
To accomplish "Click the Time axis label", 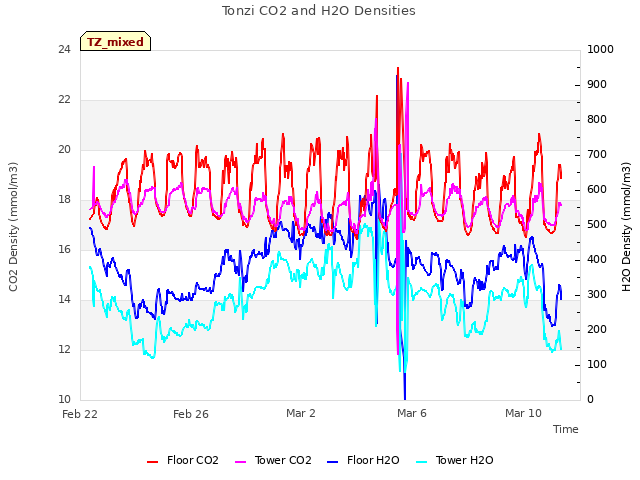I will click(566, 429).
